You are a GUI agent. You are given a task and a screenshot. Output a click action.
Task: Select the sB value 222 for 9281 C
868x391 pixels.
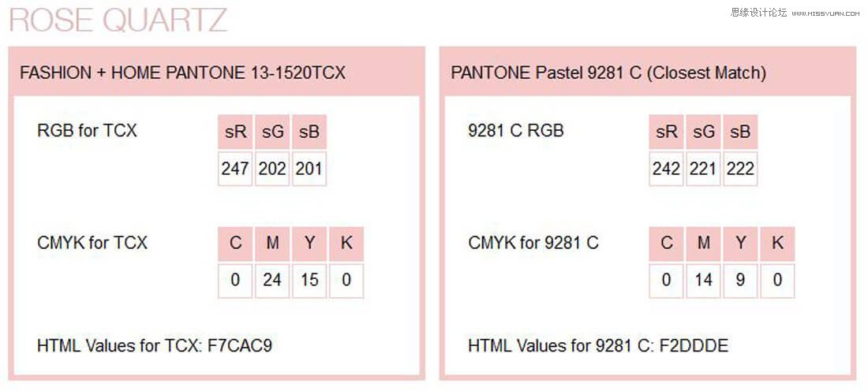click(x=740, y=169)
